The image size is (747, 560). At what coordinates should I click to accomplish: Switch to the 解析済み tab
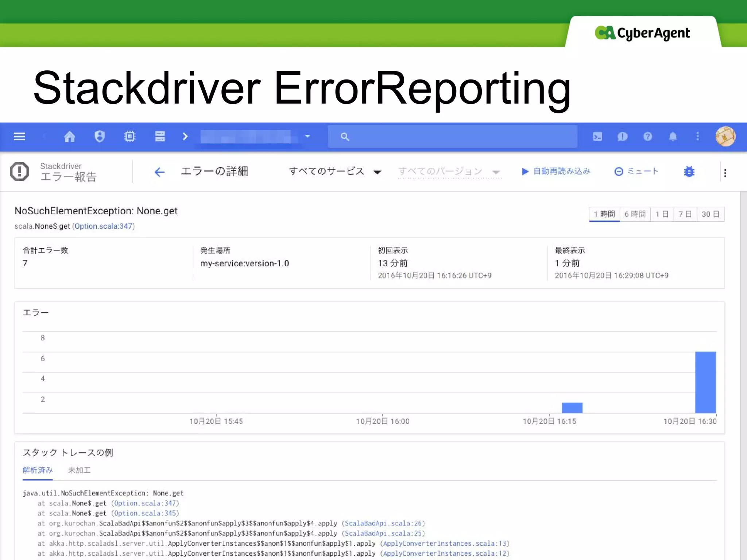38,470
